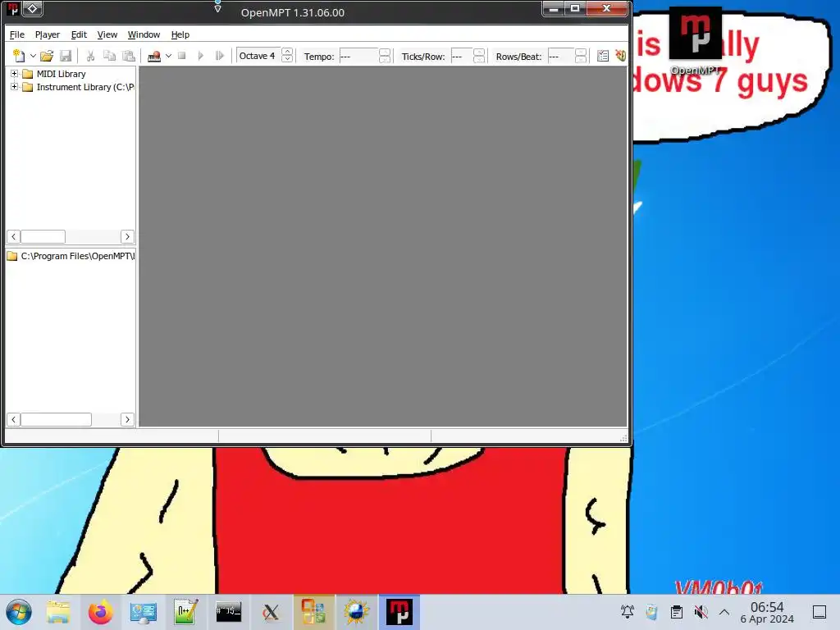Open the text editor pencil taskbar icon
This screenshot has width=840, height=630.
pyautogui.click(x=186, y=612)
